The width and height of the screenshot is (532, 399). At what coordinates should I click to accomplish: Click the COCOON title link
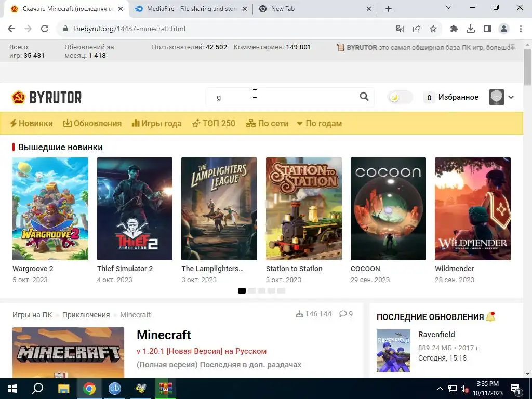(365, 269)
